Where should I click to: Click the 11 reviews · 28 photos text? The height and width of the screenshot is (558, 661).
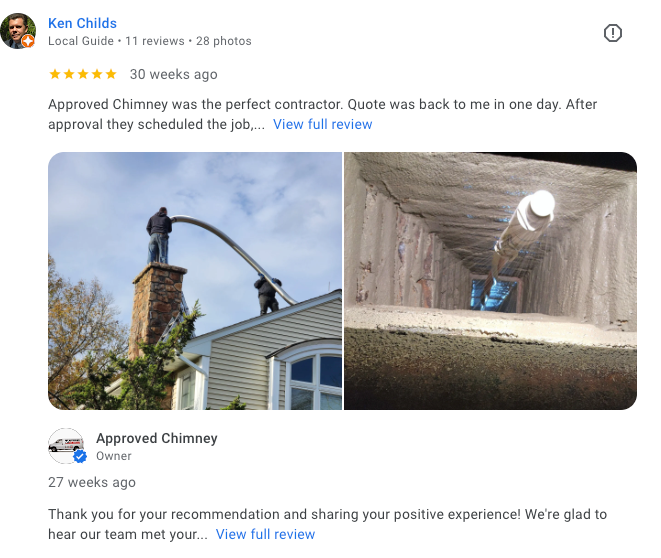(188, 41)
